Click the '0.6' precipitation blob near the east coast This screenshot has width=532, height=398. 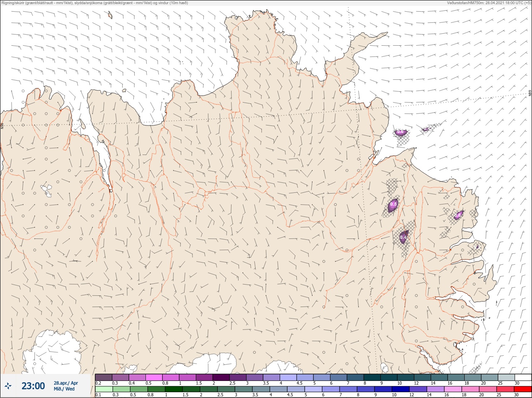(x=458, y=215)
